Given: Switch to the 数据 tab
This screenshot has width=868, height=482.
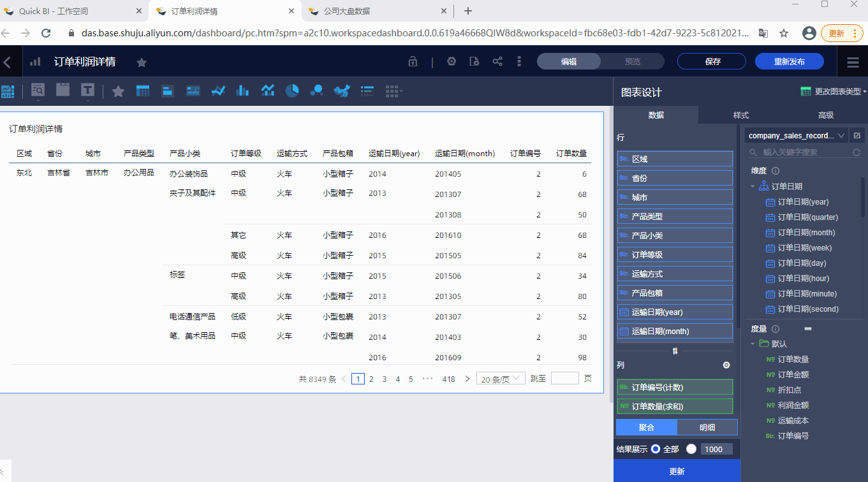Looking at the screenshot, I should (656, 115).
